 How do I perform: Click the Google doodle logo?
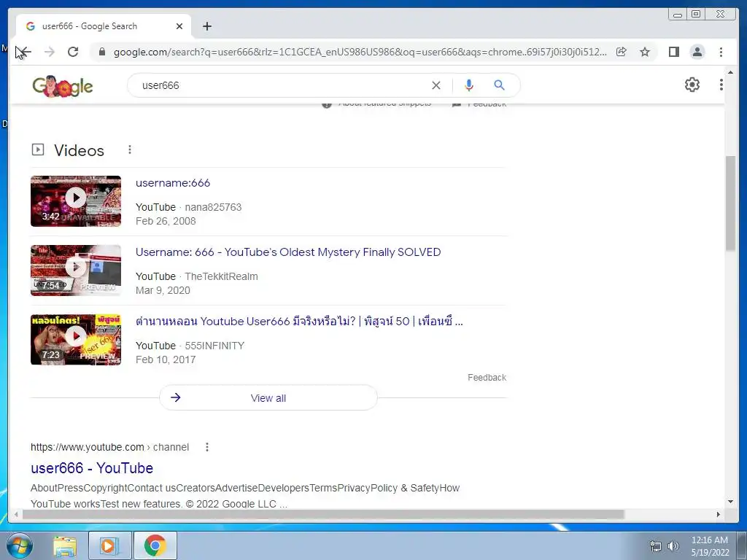coord(63,86)
